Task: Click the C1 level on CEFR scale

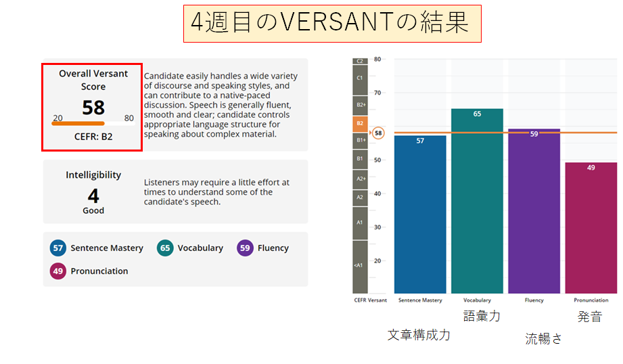Action: click(360, 79)
